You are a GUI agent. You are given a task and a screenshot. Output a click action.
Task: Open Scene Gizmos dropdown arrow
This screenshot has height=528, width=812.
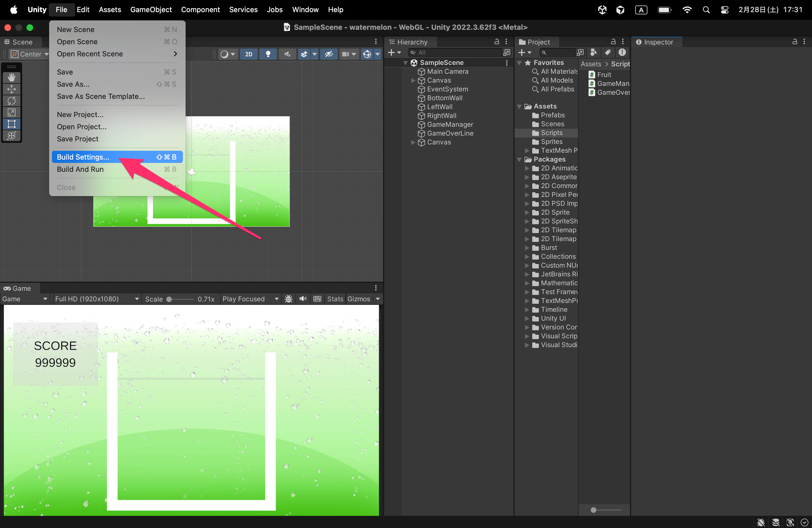(x=377, y=54)
